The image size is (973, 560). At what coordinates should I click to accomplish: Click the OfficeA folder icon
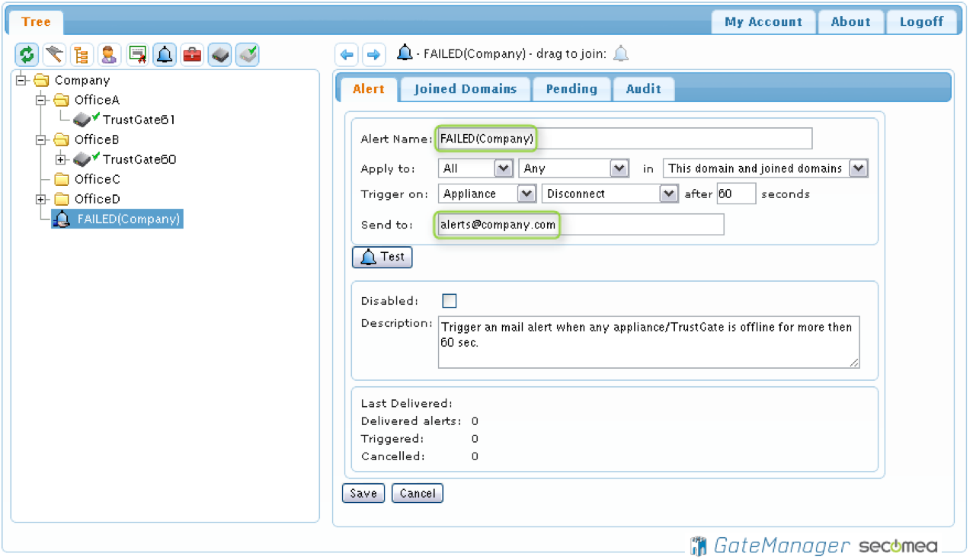click(61, 100)
